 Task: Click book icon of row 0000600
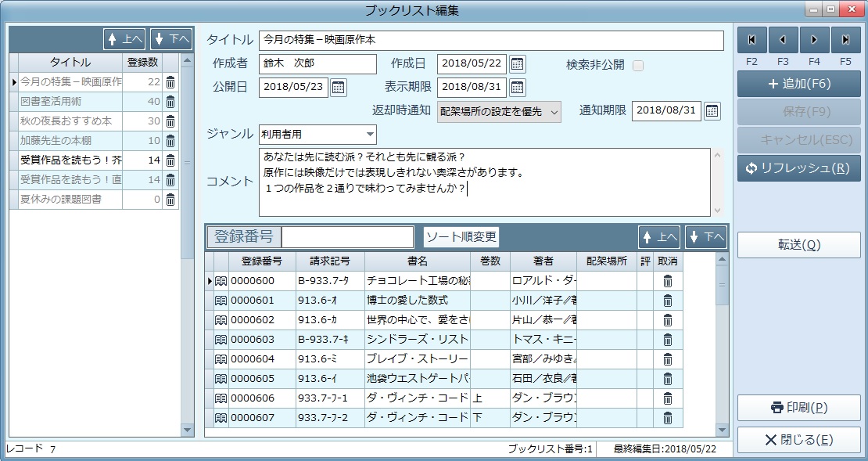tap(221, 281)
